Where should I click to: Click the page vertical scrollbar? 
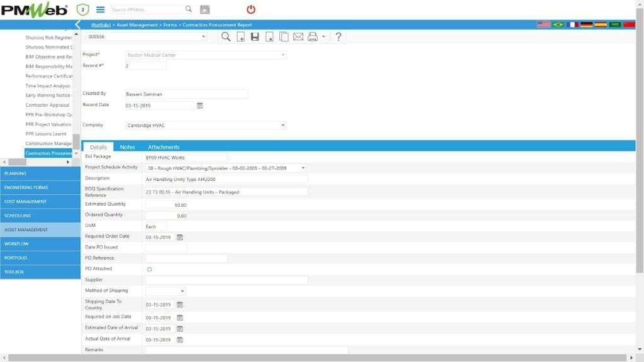[x=640, y=140]
